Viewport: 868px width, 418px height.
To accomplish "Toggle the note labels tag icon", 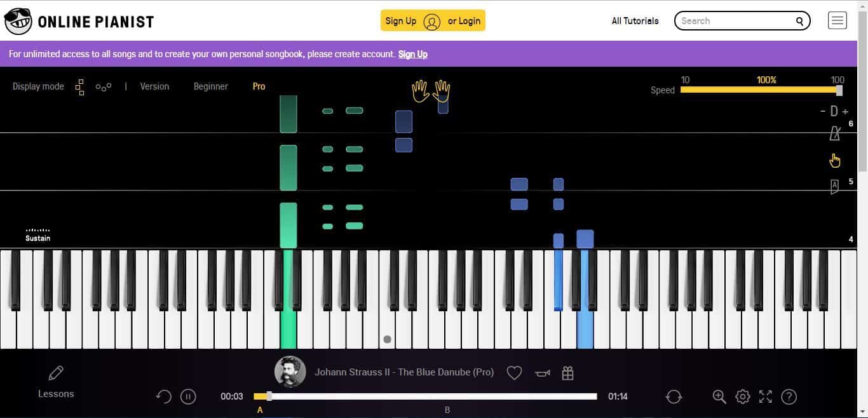I will pos(835,187).
